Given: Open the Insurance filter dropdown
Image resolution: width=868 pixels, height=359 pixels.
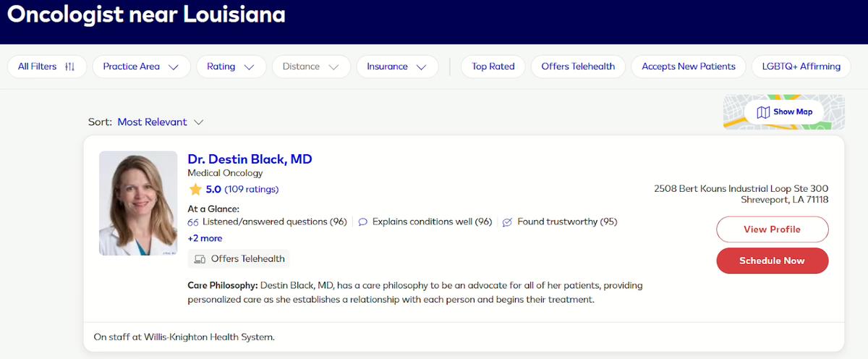Looking at the screenshot, I should pos(397,67).
